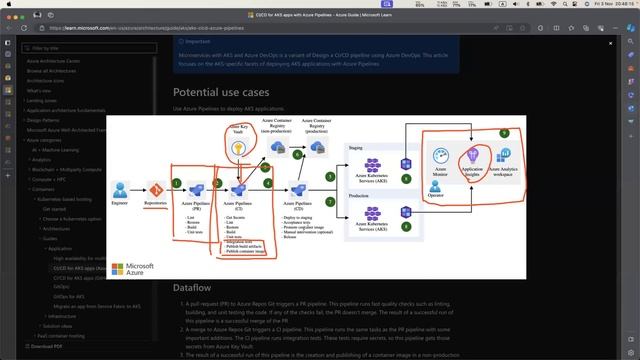
Task: Collapse the Containers chevron
Action: (x=30, y=189)
